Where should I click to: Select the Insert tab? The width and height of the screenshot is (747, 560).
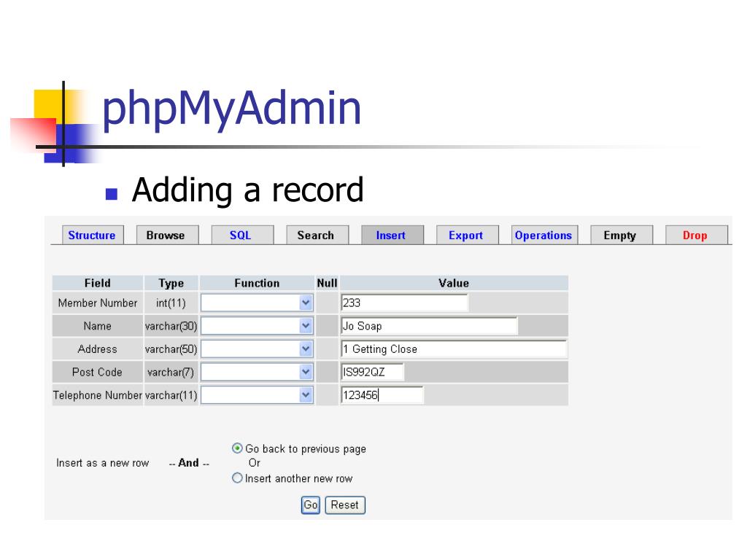pos(392,236)
